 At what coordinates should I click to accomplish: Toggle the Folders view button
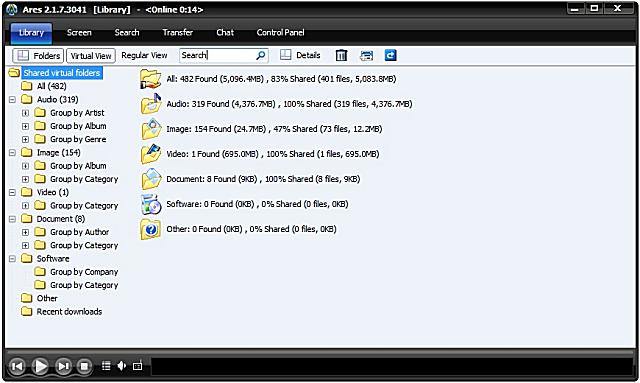pos(38,56)
